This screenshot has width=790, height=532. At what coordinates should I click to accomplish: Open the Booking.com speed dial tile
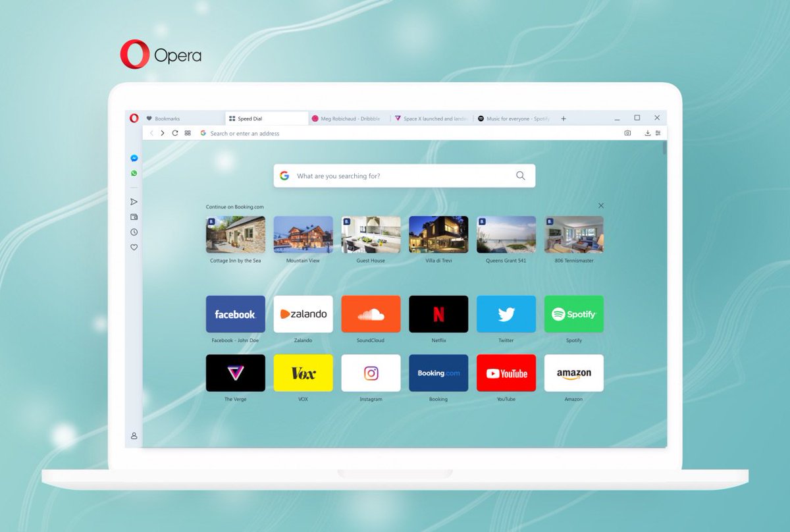pos(438,373)
